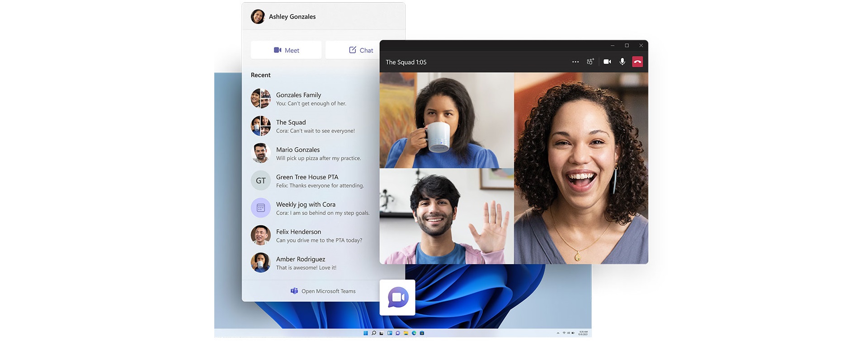The width and height of the screenshot is (868, 341).
Task: Start a new chat with Chat button
Action: [361, 50]
